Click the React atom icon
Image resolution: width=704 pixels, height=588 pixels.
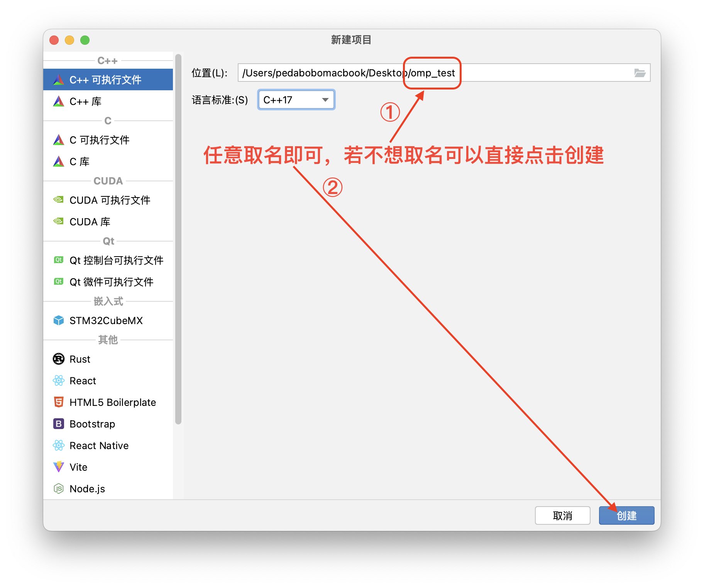click(x=59, y=380)
